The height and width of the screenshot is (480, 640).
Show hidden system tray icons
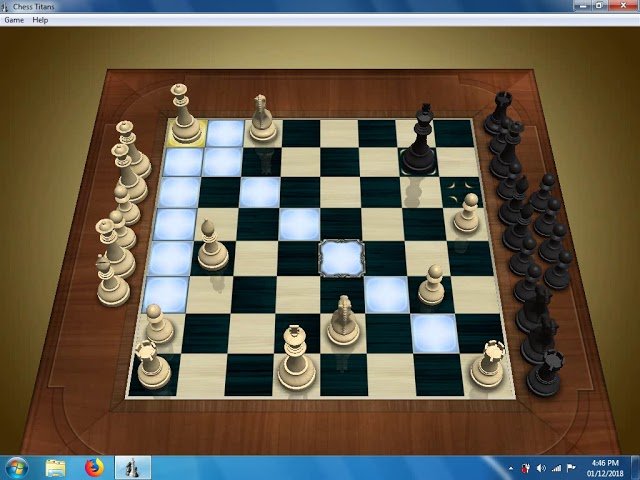click(x=511, y=468)
